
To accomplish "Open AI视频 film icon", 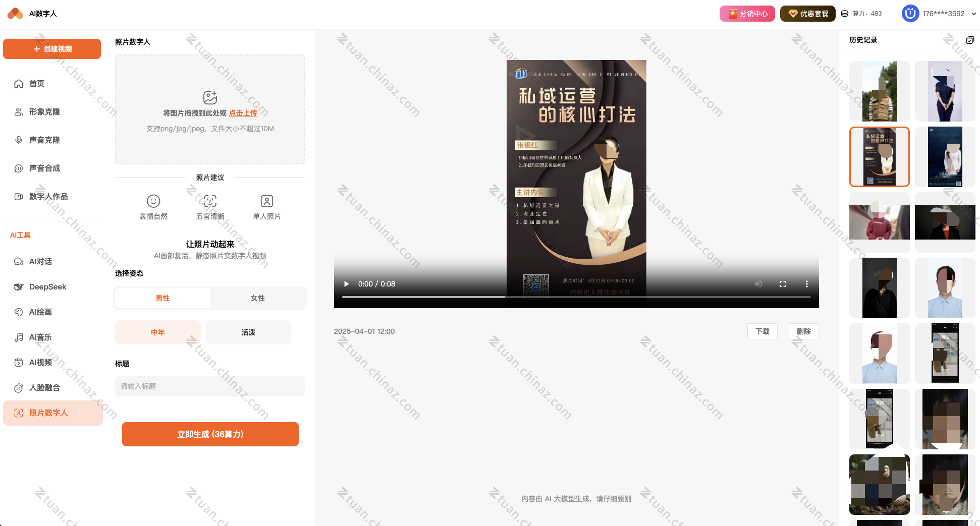I will [19, 363].
